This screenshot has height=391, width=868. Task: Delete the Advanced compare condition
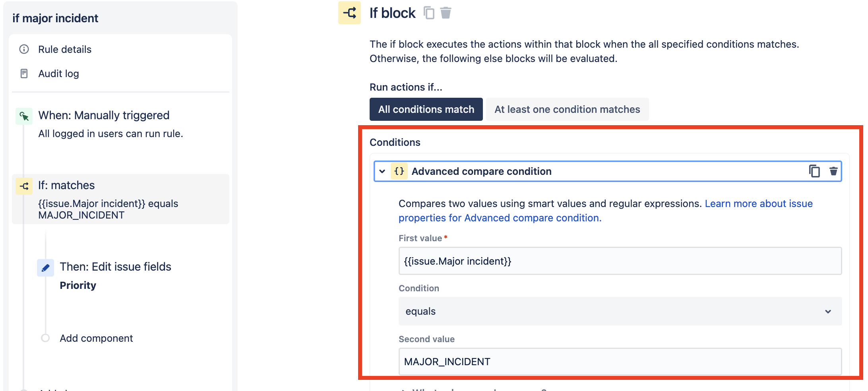click(833, 171)
